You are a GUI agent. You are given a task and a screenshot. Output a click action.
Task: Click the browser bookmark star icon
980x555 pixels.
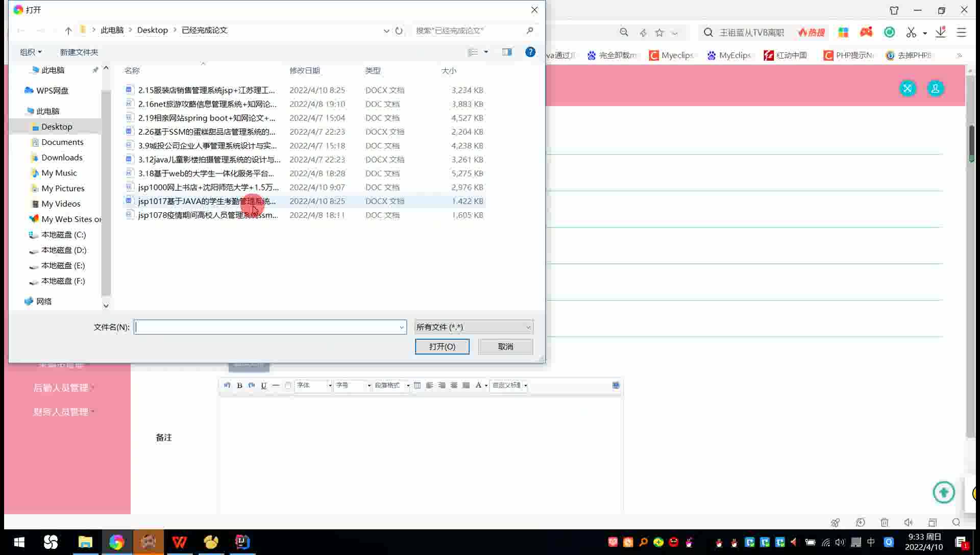coord(659,33)
